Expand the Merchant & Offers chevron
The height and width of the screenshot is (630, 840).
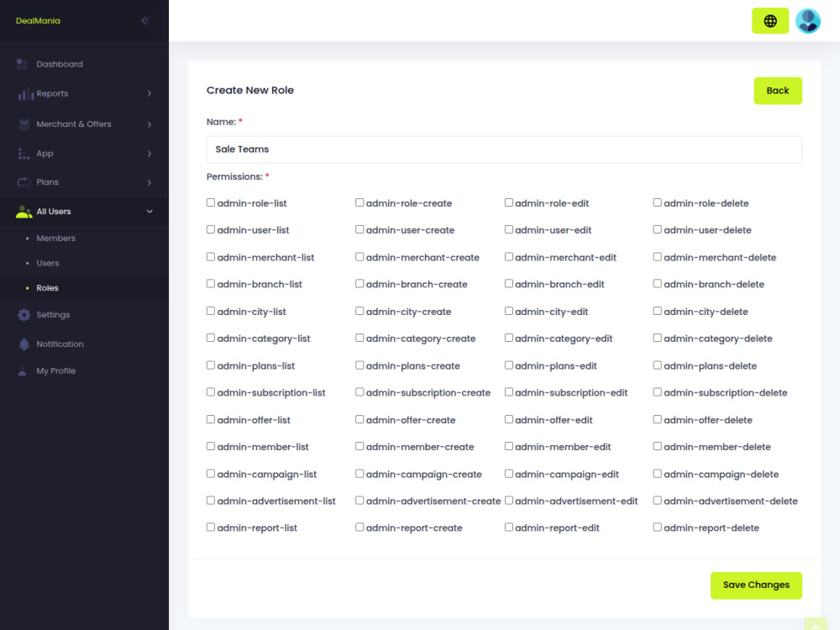pos(149,124)
